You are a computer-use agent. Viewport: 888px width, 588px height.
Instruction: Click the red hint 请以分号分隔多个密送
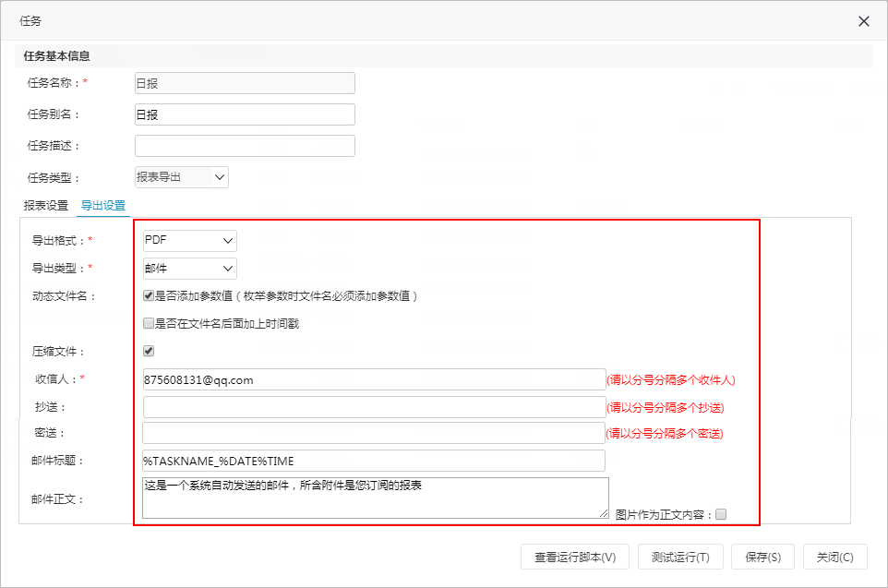pyautogui.click(x=665, y=433)
